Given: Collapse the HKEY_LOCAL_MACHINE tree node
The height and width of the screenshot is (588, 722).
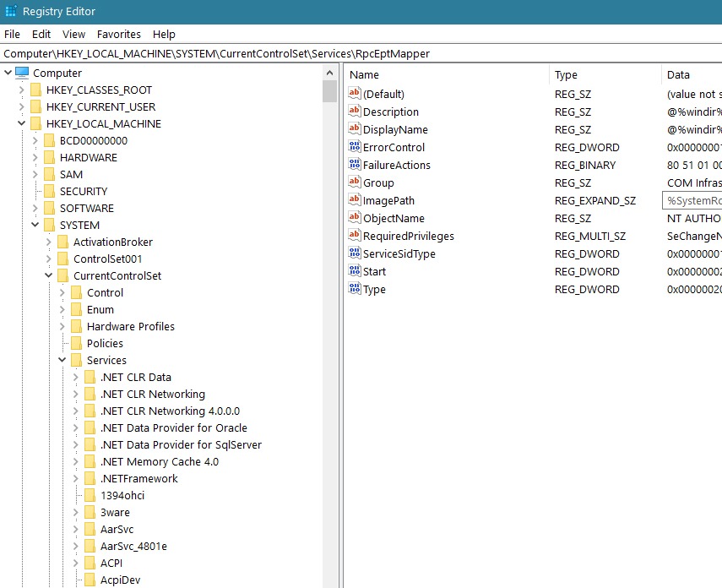Looking at the screenshot, I should (x=21, y=123).
